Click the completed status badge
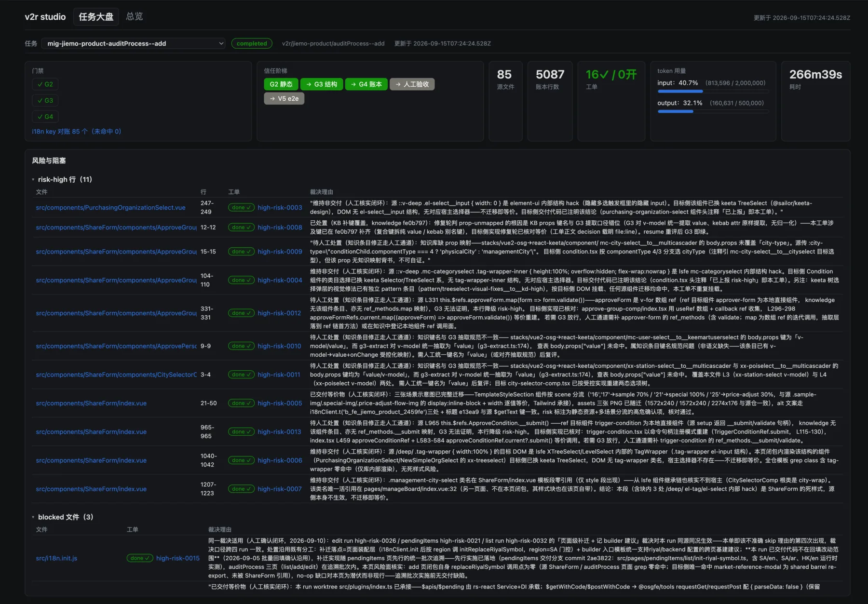This screenshot has width=868, height=604. click(252, 43)
